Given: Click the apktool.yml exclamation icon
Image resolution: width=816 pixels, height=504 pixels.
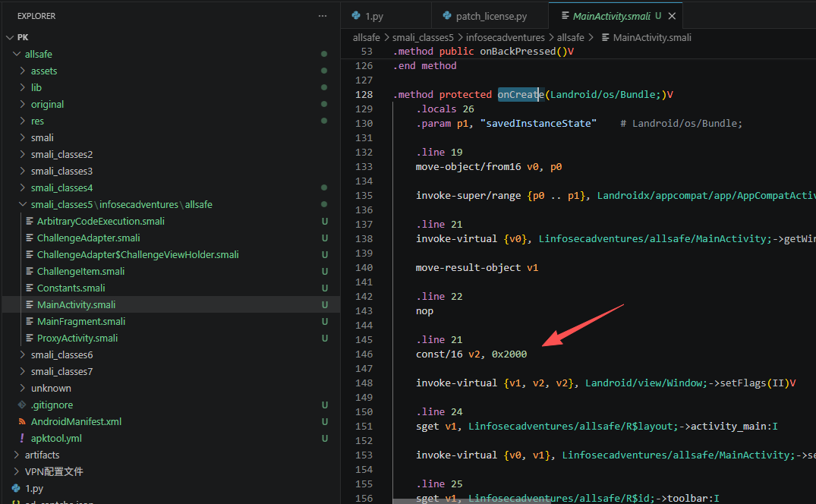Looking at the screenshot, I should 22,438.
